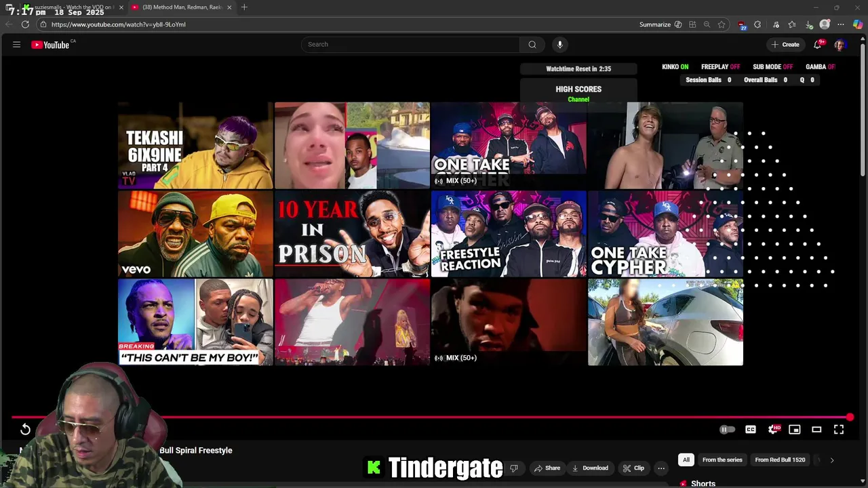The width and height of the screenshot is (868, 488).
Task: Dislike the video with thumbs down
Action: click(514, 468)
